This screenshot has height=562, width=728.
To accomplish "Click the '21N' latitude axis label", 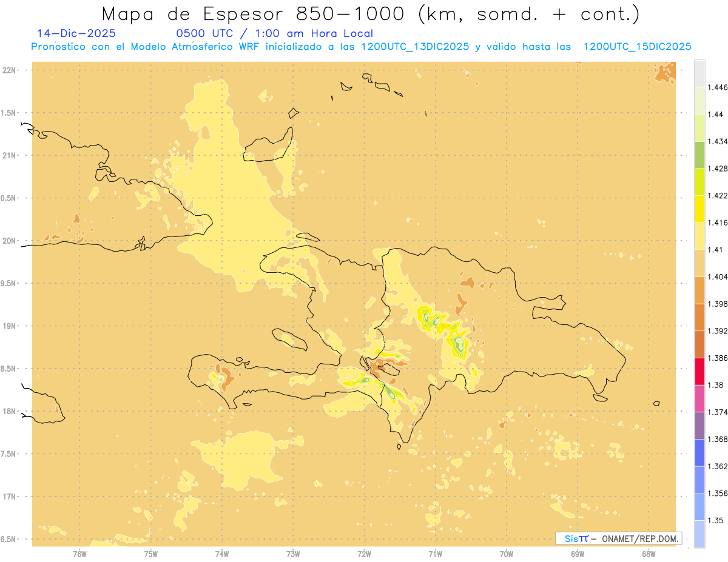I will (x=10, y=155).
